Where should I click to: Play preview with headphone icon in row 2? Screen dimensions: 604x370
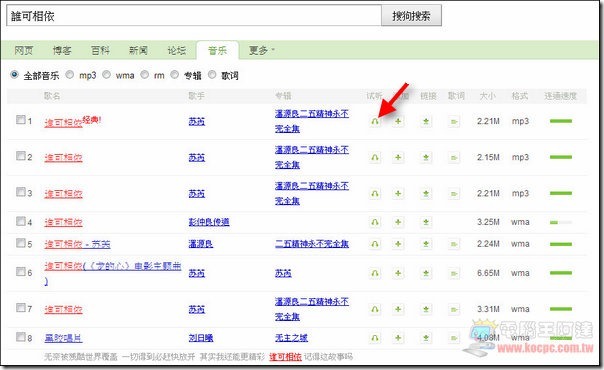click(x=375, y=157)
